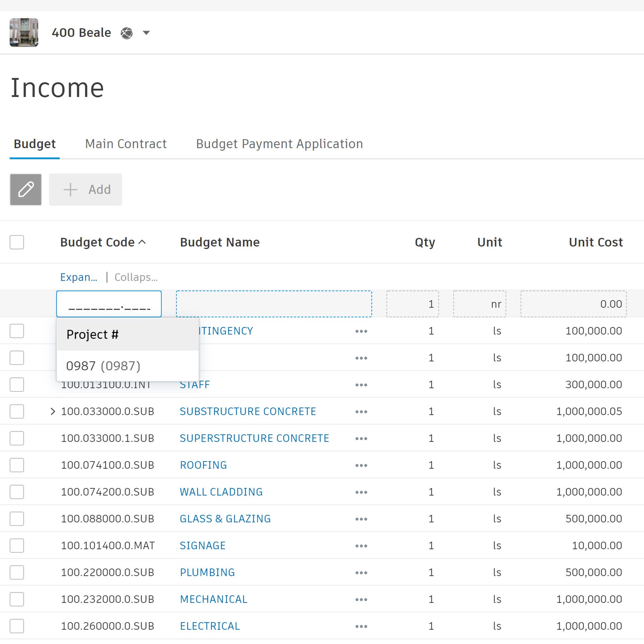Click the 400 Beale project thumbnail image
Screen dimensions: 644x644
24,32
